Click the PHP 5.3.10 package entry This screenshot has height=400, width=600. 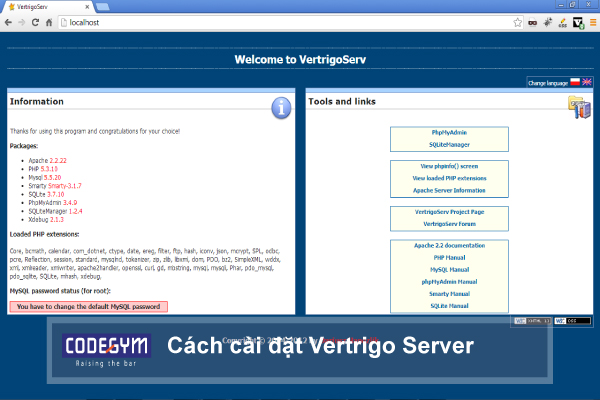[43, 169]
